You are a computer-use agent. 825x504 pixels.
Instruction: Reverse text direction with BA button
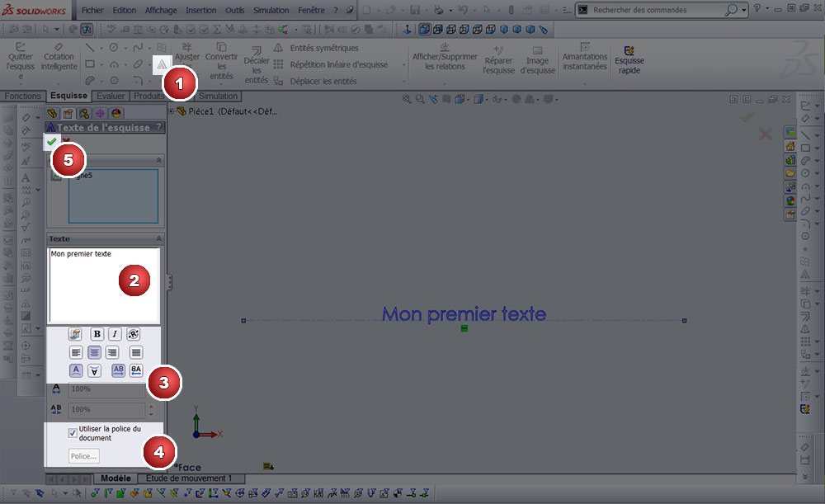click(x=136, y=370)
